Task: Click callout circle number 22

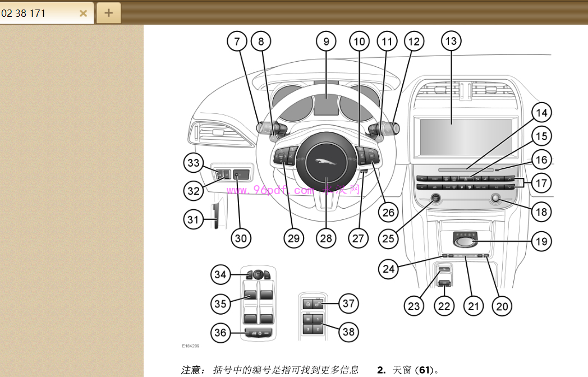Action: tap(444, 306)
